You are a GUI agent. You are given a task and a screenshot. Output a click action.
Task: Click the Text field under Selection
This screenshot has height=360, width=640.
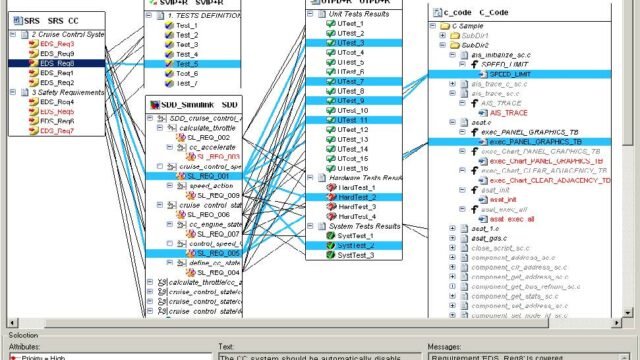point(320,357)
